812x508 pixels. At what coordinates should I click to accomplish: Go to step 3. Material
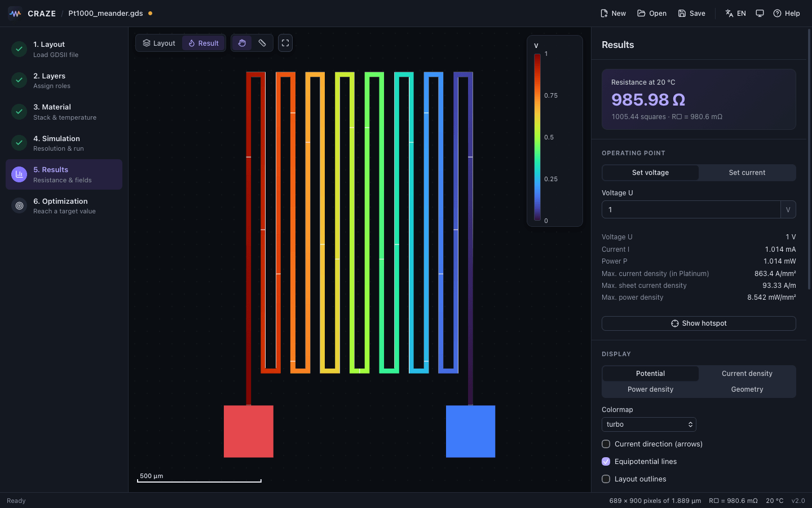(x=64, y=112)
